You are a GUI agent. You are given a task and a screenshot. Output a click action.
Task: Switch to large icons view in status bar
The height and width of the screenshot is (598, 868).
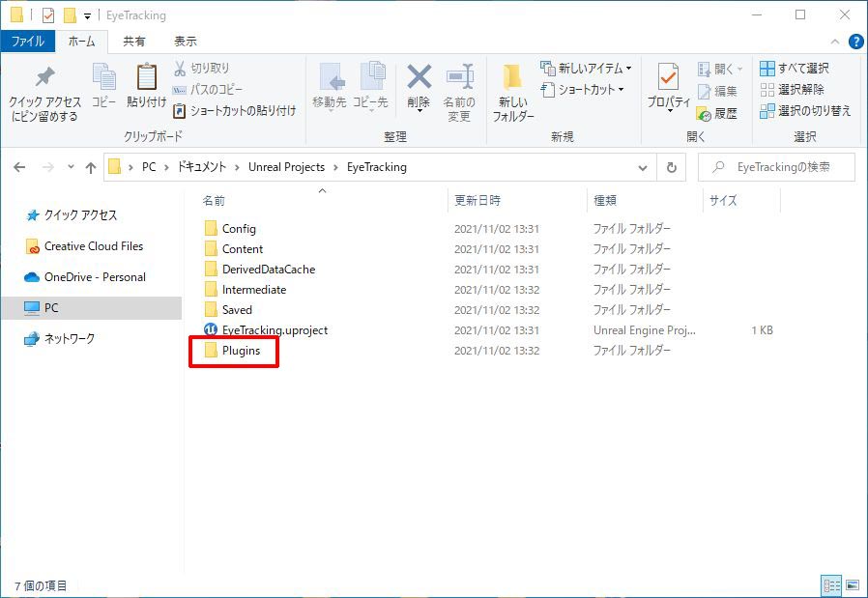tap(853, 584)
